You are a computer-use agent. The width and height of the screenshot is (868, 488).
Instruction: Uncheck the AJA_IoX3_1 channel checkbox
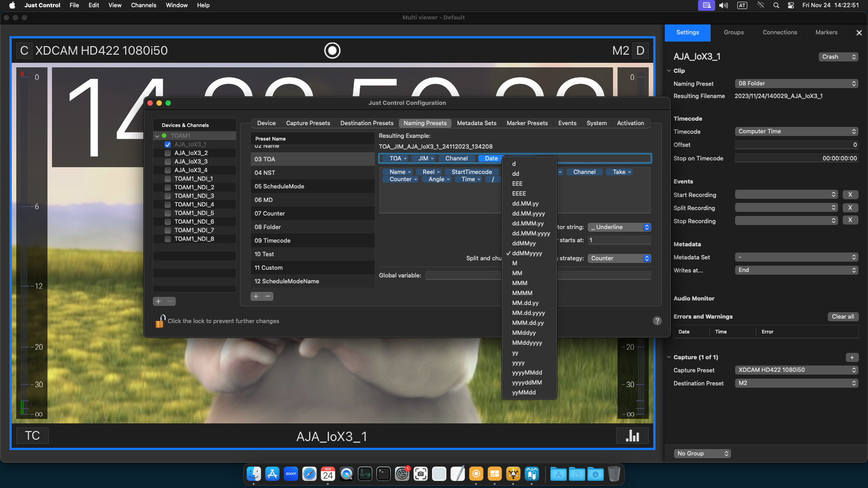click(168, 145)
